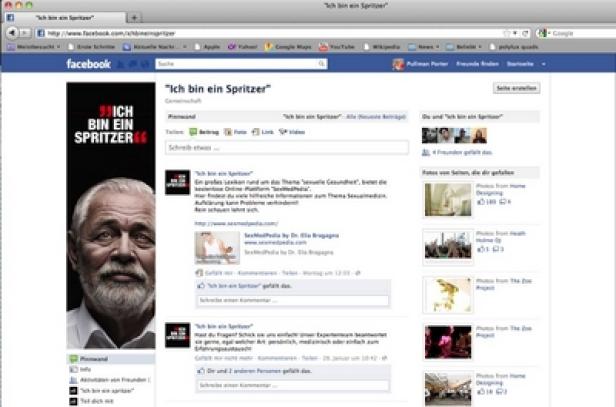616x407 pixels.
Task: Click the friends' avatar photos in right column
Action: click(x=455, y=136)
